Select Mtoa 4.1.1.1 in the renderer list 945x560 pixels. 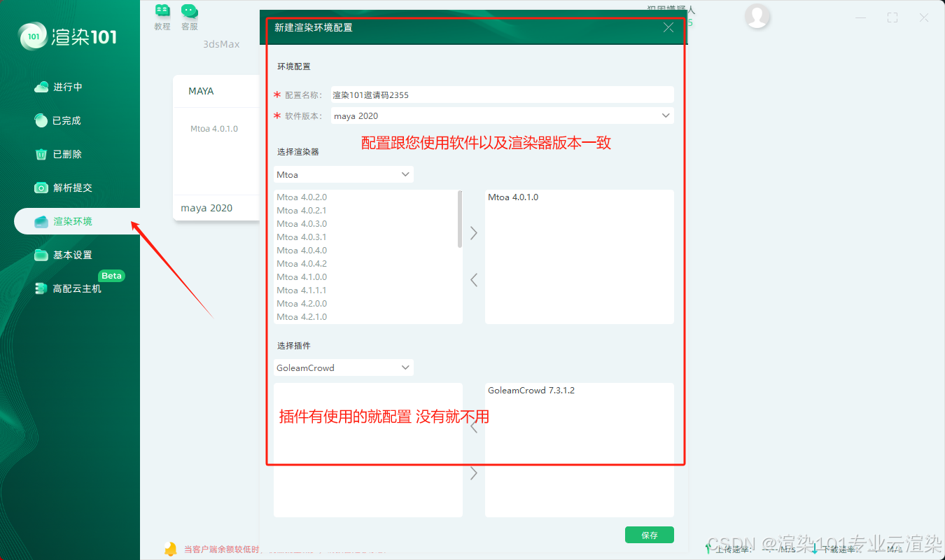(x=302, y=290)
